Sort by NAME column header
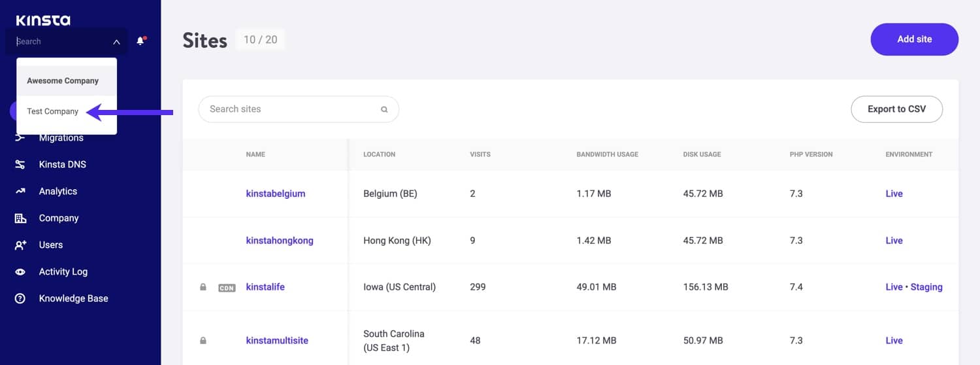 [x=255, y=154]
